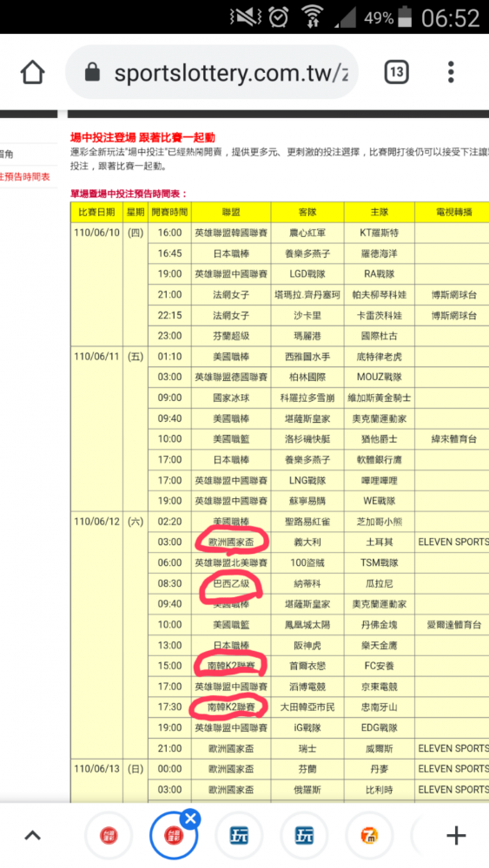Tap the red 場中投注登場 heading
Viewport: 489px width, 868px height.
143,138
